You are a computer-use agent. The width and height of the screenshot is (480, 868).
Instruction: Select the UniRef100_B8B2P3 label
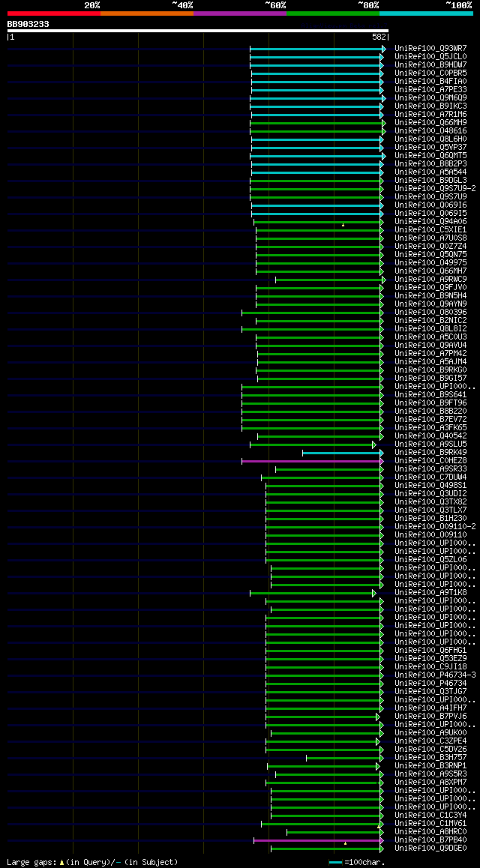pyautogui.click(x=430, y=164)
